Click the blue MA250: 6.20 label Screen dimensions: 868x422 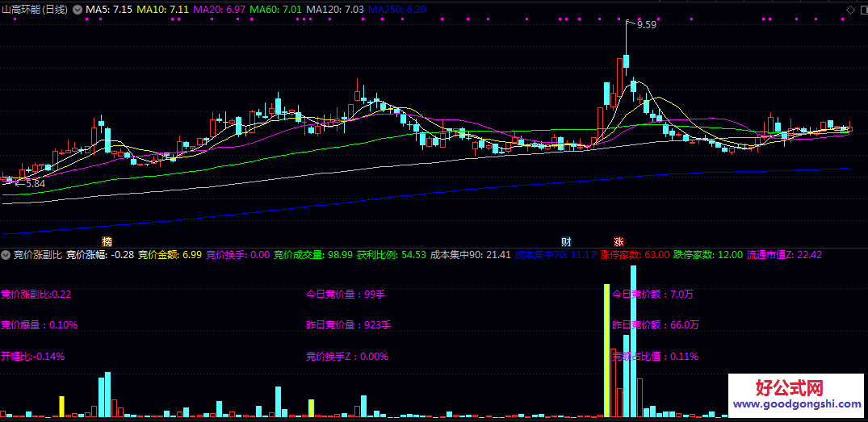(397, 10)
